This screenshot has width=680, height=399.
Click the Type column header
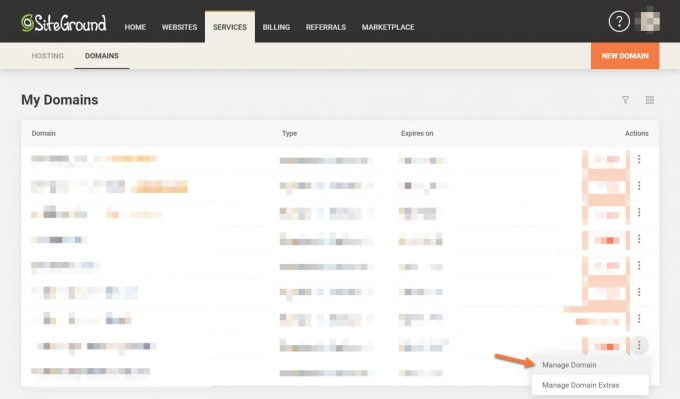pyautogui.click(x=290, y=134)
